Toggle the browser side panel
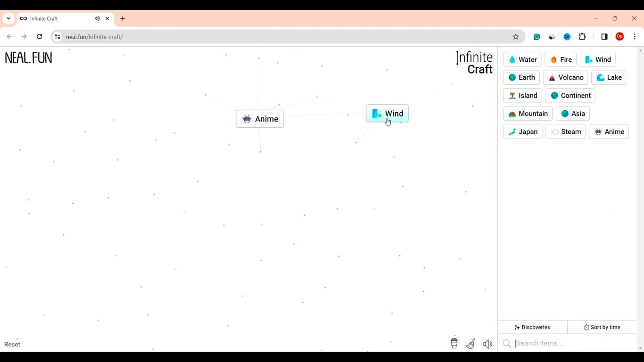This screenshot has height=362, width=644. (x=604, y=36)
